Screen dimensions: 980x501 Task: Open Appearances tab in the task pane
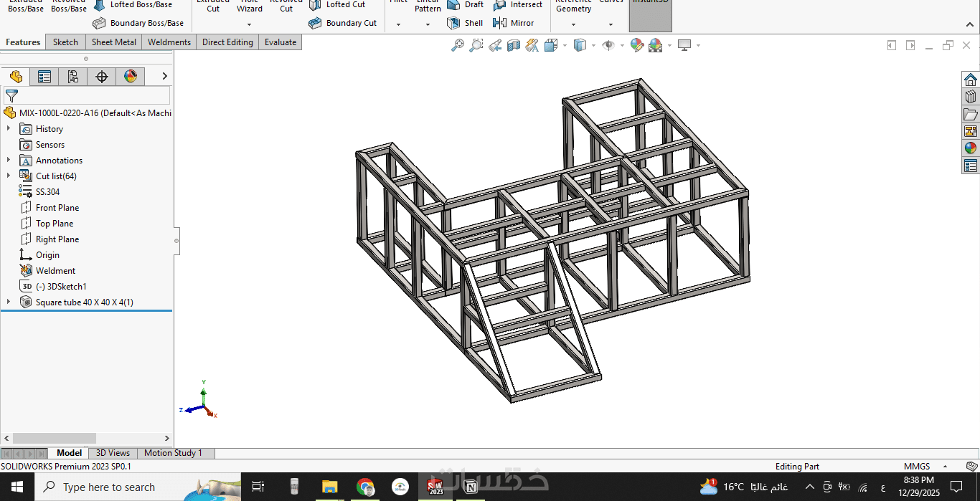click(x=971, y=148)
